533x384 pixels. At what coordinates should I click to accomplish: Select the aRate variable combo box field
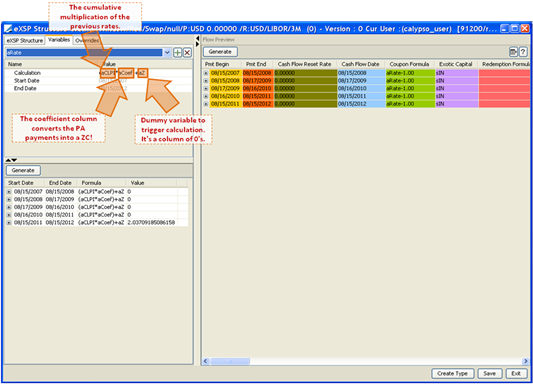(x=88, y=53)
